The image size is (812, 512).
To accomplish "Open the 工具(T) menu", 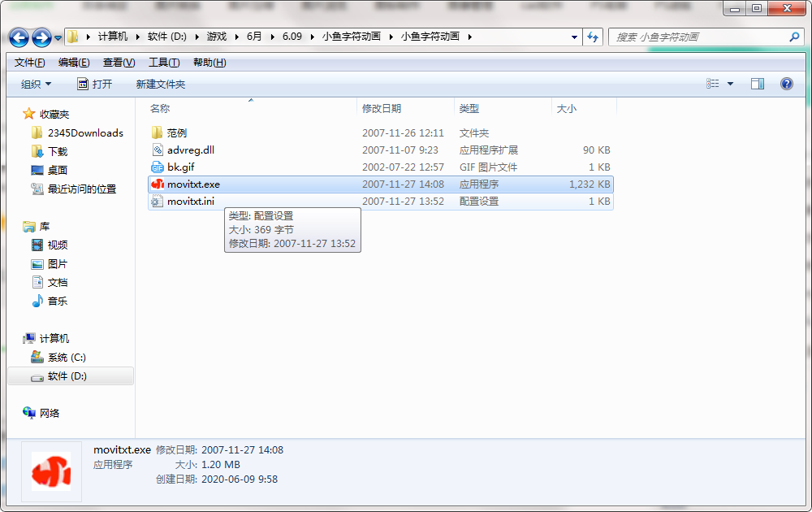I will tap(164, 63).
